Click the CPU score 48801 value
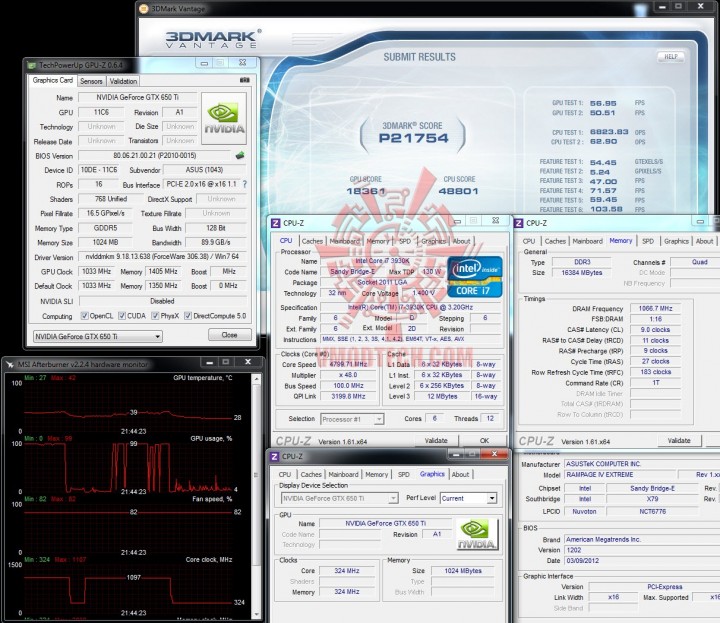This screenshot has width=720, height=623. tap(458, 191)
